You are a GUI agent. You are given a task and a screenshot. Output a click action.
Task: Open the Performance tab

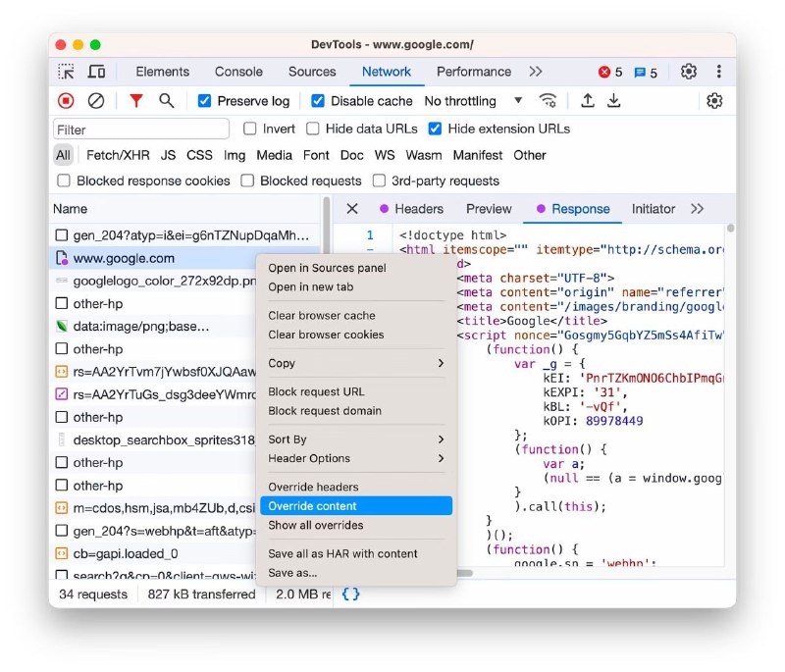click(x=474, y=72)
